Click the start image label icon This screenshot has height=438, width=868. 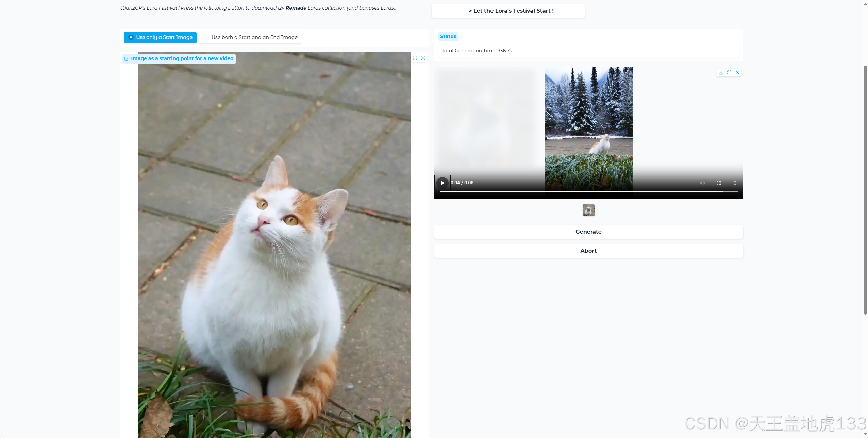pos(127,58)
